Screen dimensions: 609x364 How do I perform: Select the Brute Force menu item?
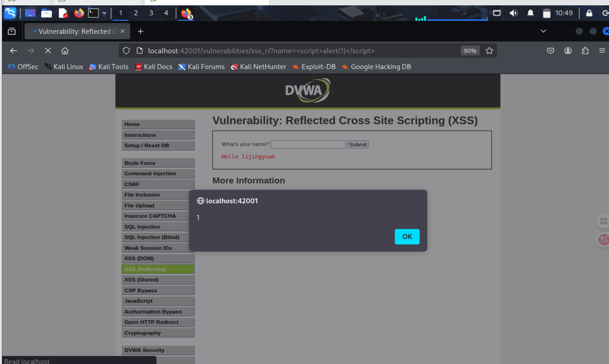click(158, 163)
